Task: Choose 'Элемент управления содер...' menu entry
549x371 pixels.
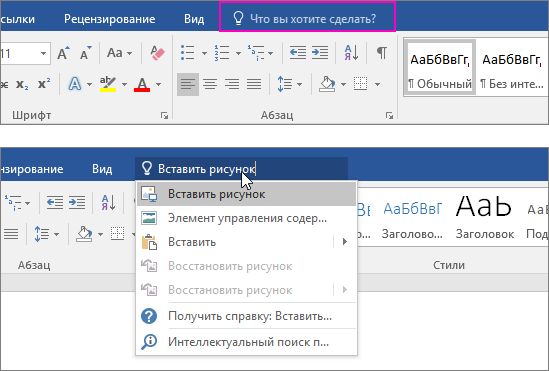Action: tap(247, 218)
